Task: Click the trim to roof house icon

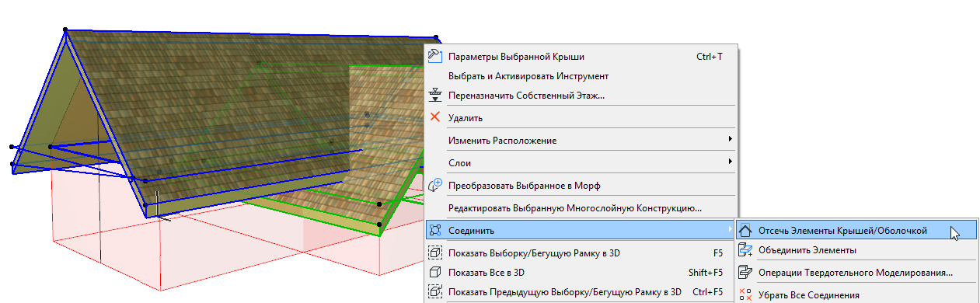Action: click(x=745, y=231)
